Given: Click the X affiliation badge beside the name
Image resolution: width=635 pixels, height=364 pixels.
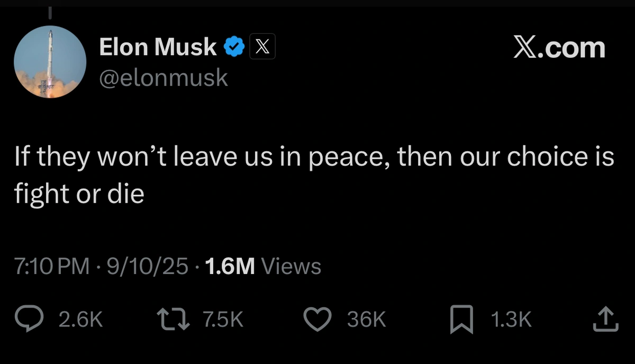Looking at the screenshot, I should click(262, 48).
